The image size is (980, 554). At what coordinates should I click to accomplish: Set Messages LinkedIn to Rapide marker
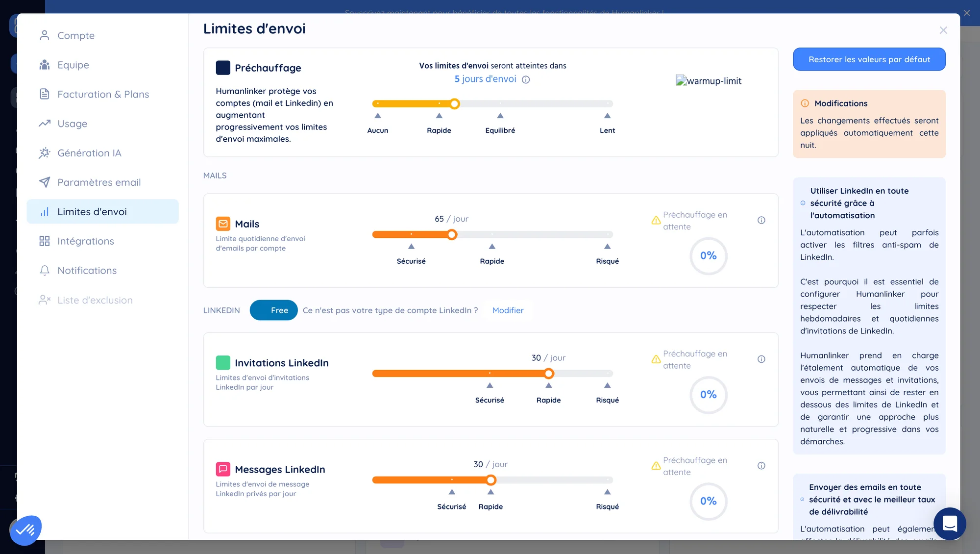pyautogui.click(x=491, y=492)
